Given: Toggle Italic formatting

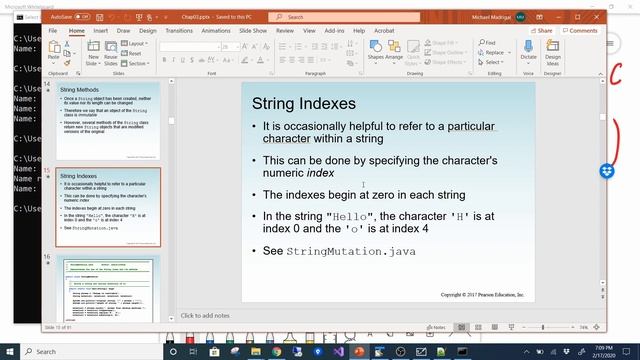Looking at the screenshot, I should pyautogui.click(x=173, y=60).
